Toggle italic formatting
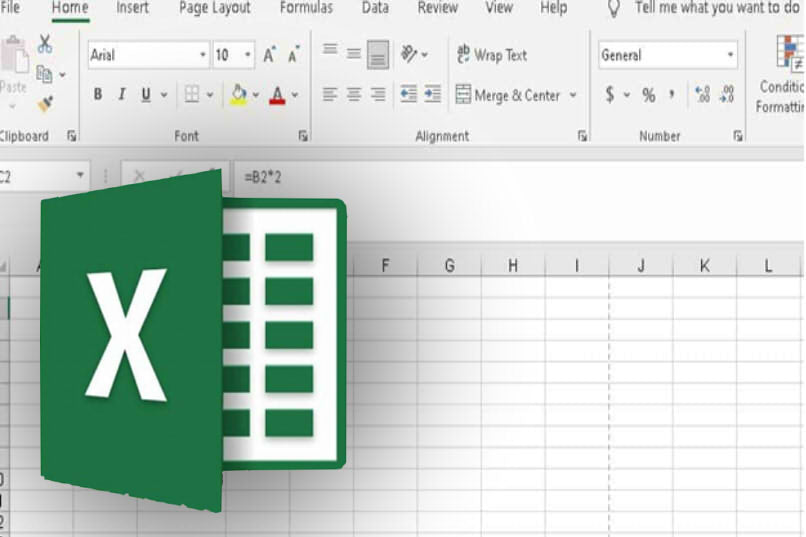Viewport: 806px width, 537px height. (122, 95)
